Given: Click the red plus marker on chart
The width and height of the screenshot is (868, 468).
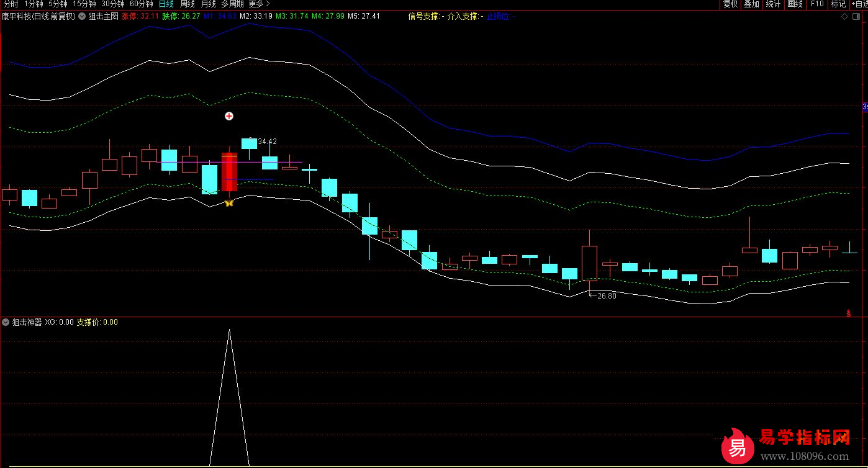Looking at the screenshot, I should pos(229,116).
